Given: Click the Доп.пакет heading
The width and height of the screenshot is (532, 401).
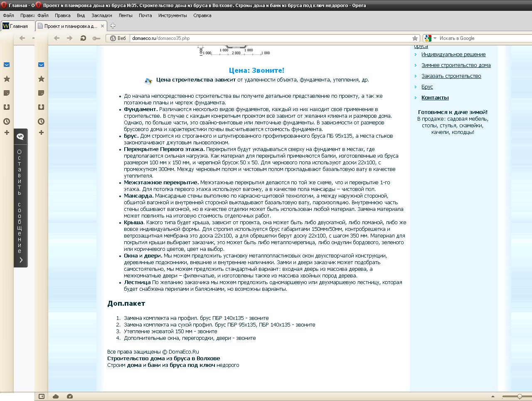Looking at the screenshot, I should click(x=126, y=304).
